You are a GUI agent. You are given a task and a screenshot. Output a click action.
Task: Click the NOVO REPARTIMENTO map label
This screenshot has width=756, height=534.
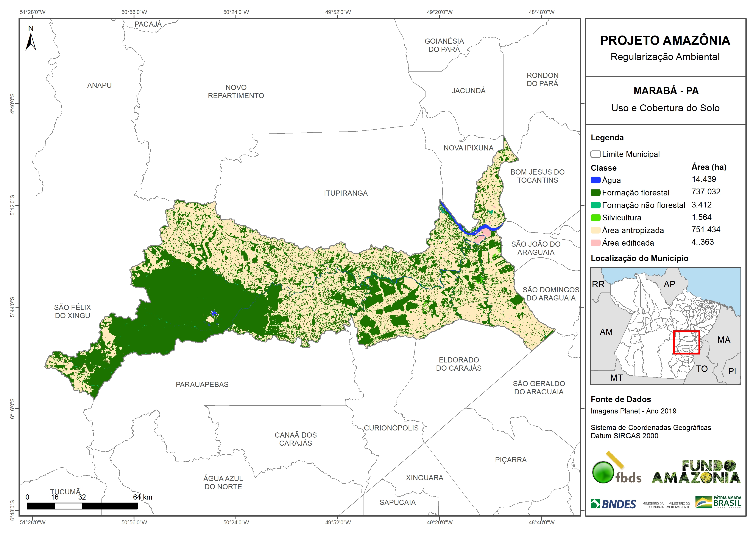[236, 91]
